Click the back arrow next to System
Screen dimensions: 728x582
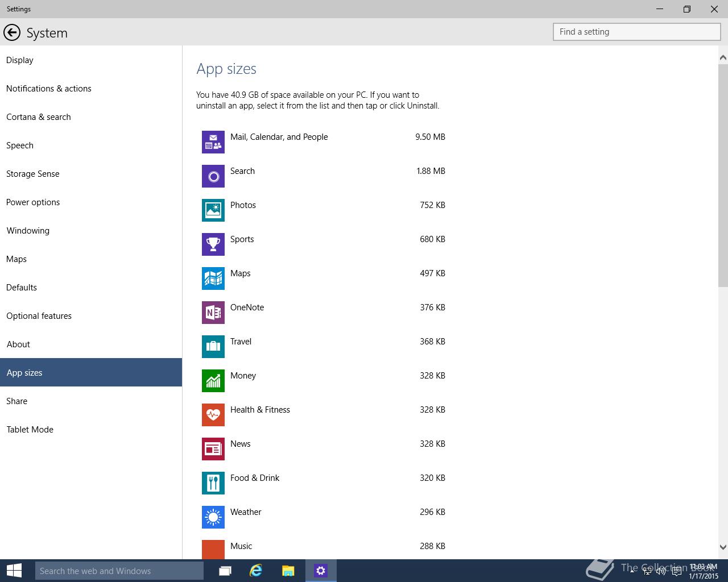[x=11, y=33]
